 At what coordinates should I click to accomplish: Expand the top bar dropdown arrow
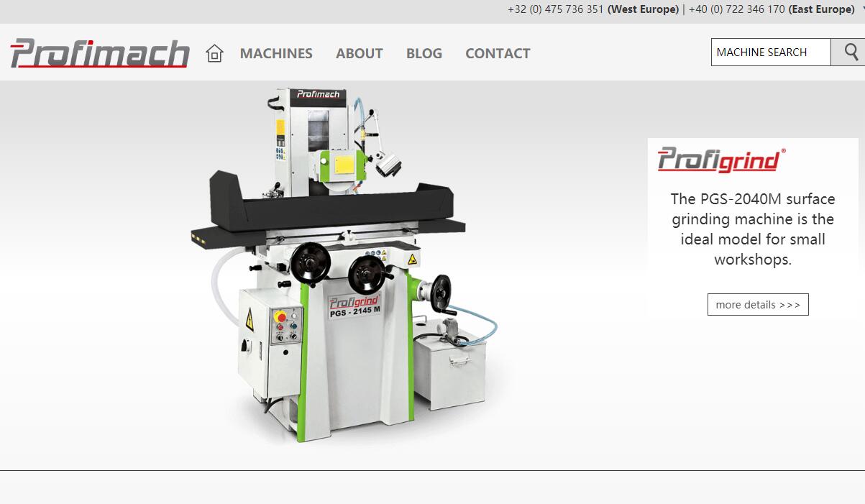click(x=862, y=9)
